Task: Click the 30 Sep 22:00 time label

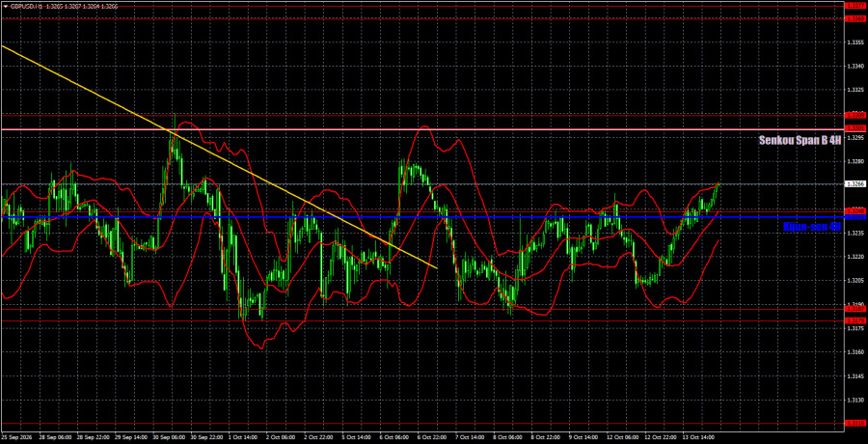Action: (207, 437)
